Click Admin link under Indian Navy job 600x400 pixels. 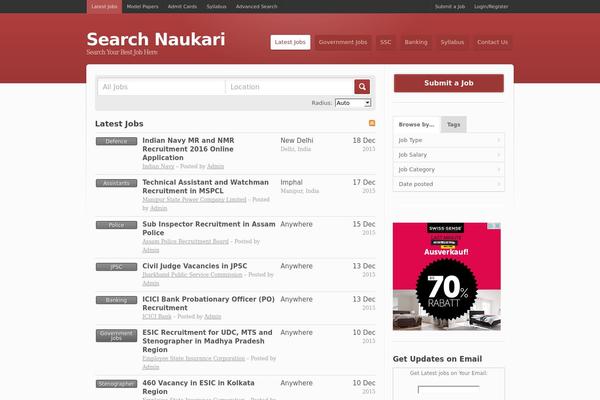coord(215,166)
